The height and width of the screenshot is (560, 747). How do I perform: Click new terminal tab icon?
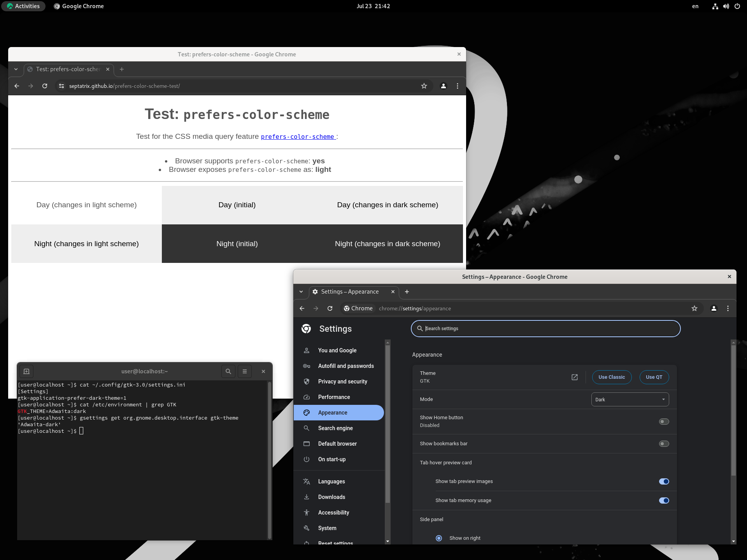(x=26, y=371)
